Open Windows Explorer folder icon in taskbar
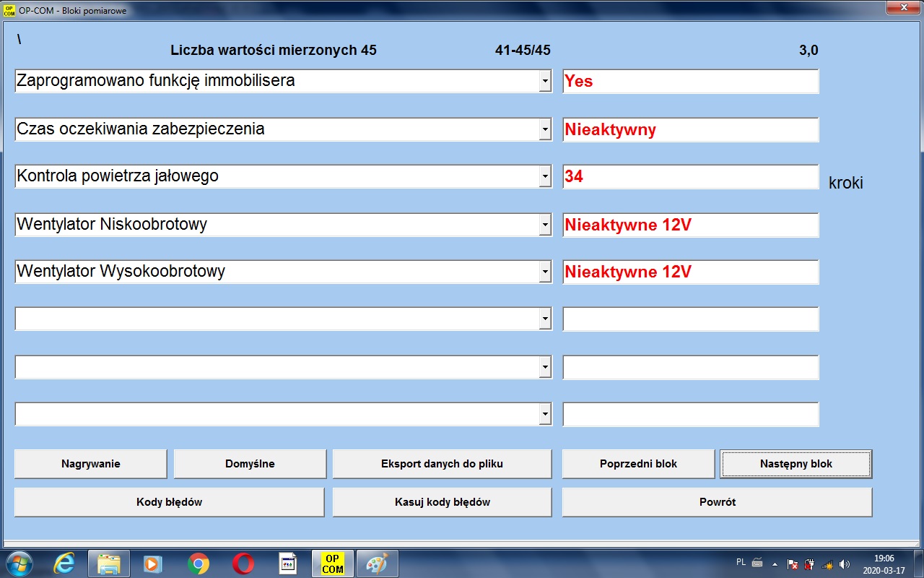Image resolution: width=924 pixels, height=578 pixels. (x=109, y=564)
